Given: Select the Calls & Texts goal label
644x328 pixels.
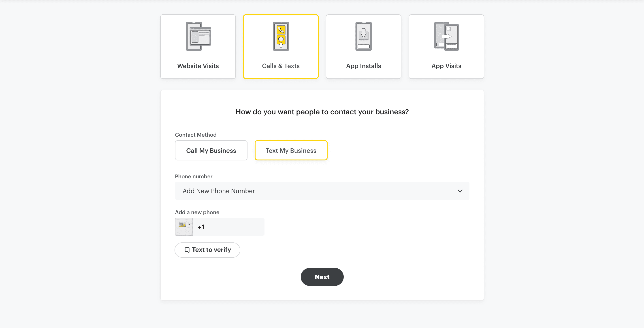Looking at the screenshot, I should (x=281, y=66).
